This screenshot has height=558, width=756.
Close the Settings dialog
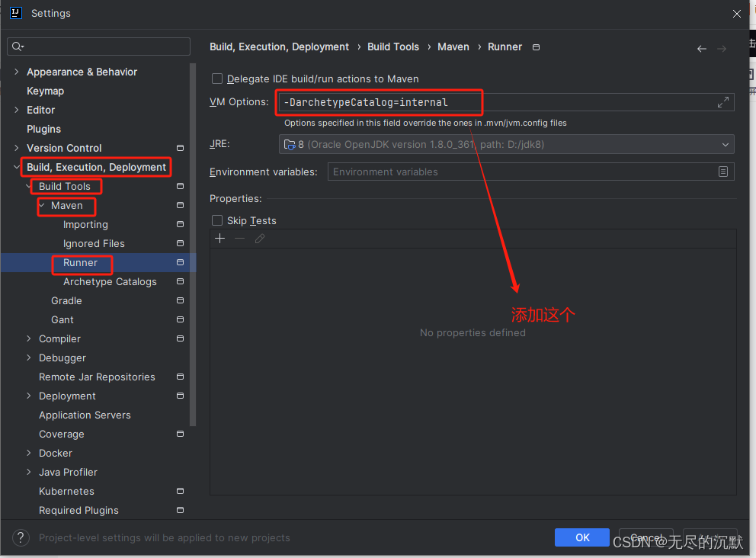coord(736,14)
